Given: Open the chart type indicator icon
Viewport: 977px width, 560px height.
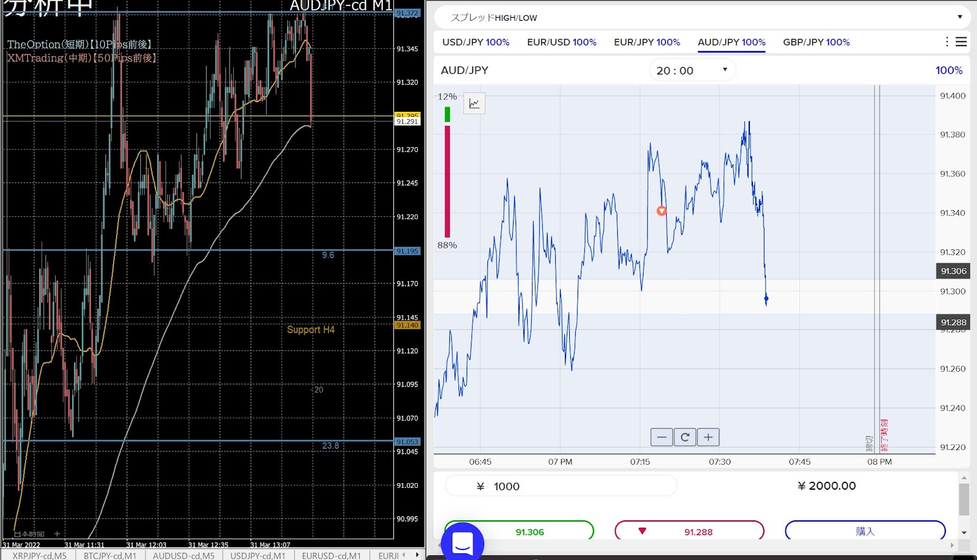Looking at the screenshot, I should point(474,103).
